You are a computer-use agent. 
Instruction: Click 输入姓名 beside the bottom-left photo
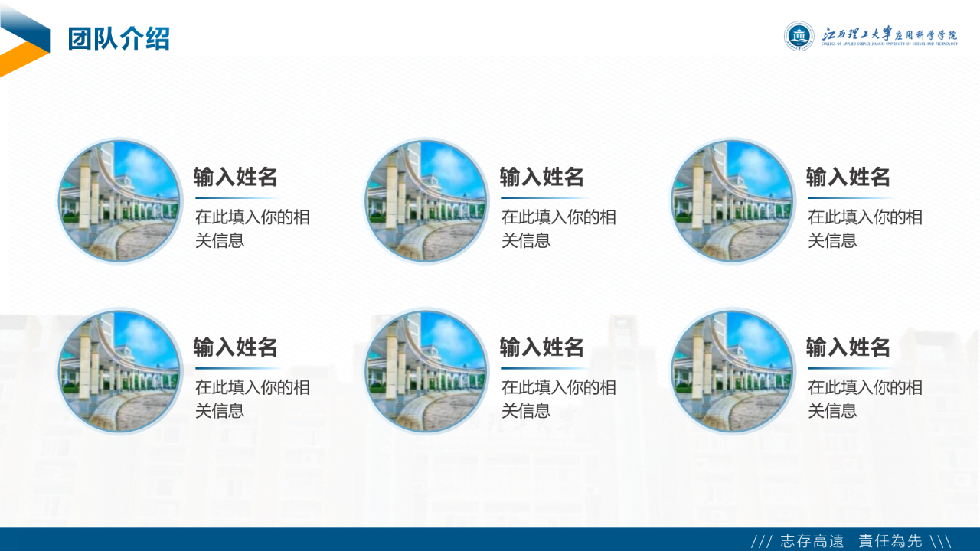[x=236, y=347]
